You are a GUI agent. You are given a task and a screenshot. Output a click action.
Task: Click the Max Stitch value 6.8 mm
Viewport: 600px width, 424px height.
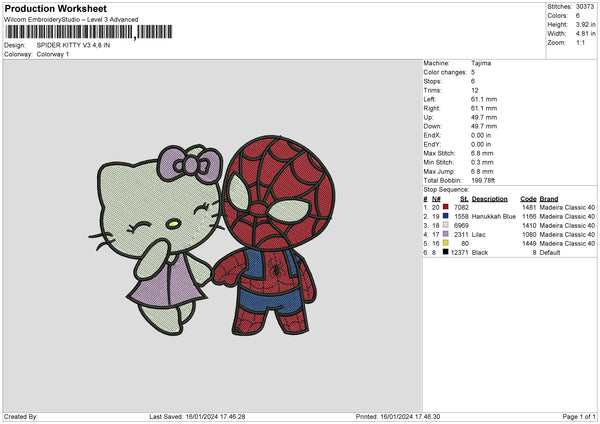pyautogui.click(x=482, y=153)
